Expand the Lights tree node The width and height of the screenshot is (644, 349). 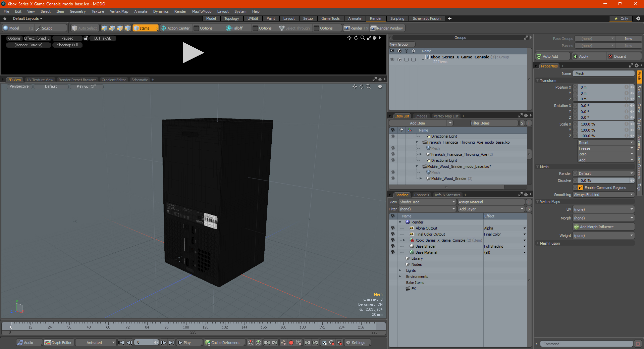(x=400, y=270)
